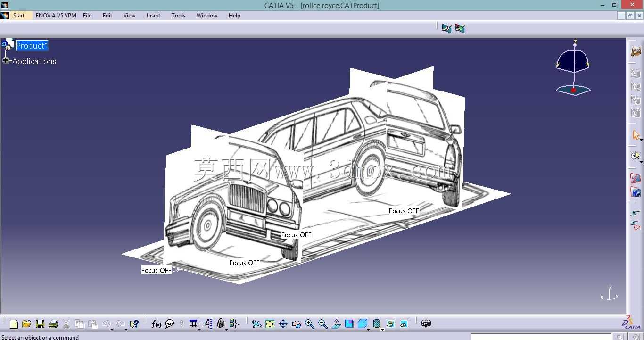Click Fit All In icon
Image resolution: width=644 pixels, height=340 pixels.
click(270, 324)
